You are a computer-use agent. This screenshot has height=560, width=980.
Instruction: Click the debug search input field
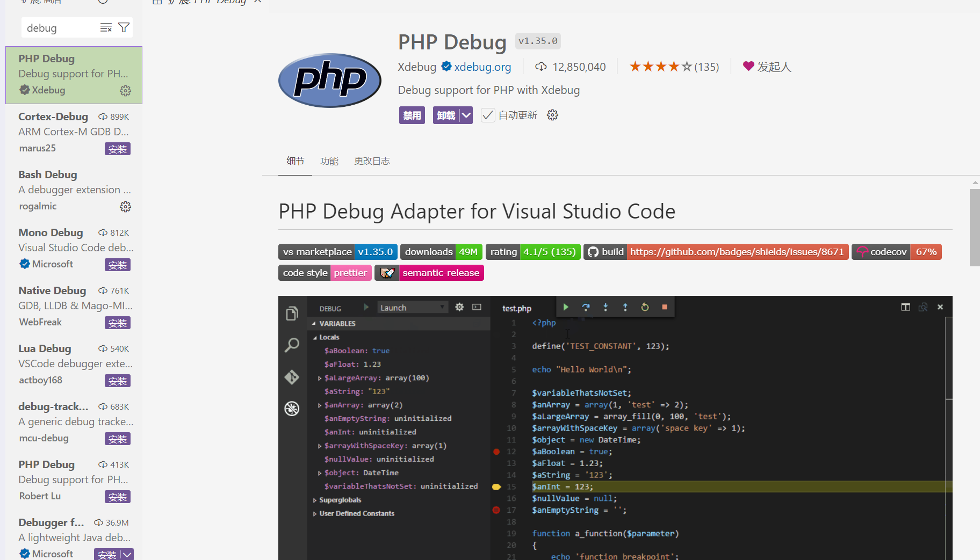tap(59, 28)
